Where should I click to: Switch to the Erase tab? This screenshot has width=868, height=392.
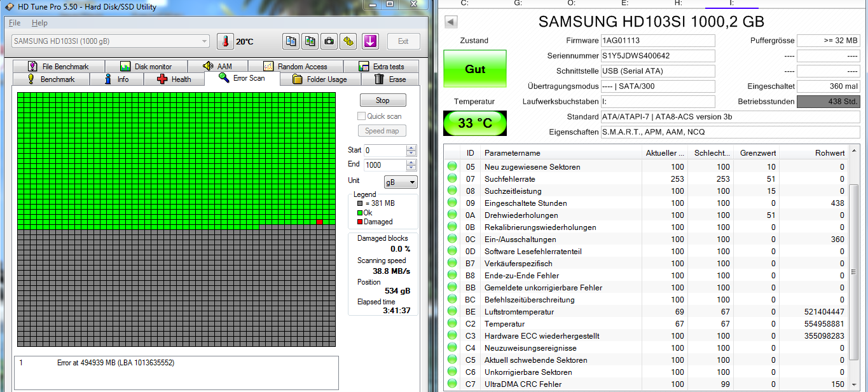pos(390,79)
